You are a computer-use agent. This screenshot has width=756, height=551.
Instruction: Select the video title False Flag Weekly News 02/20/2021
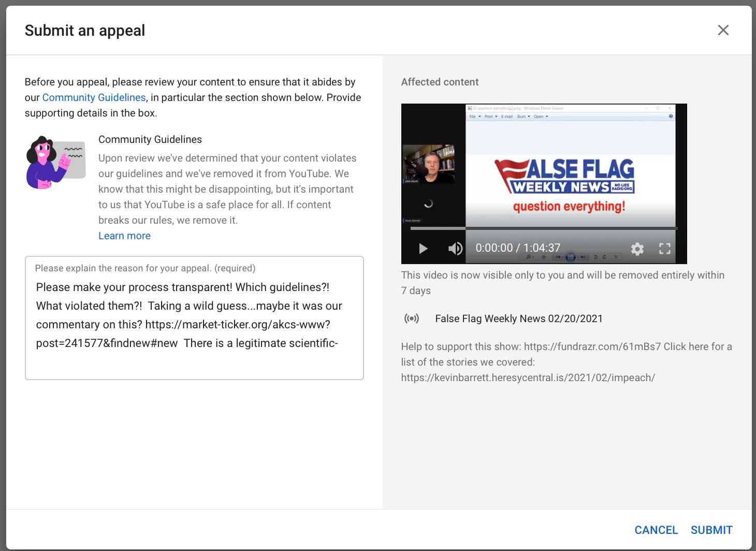coord(519,318)
